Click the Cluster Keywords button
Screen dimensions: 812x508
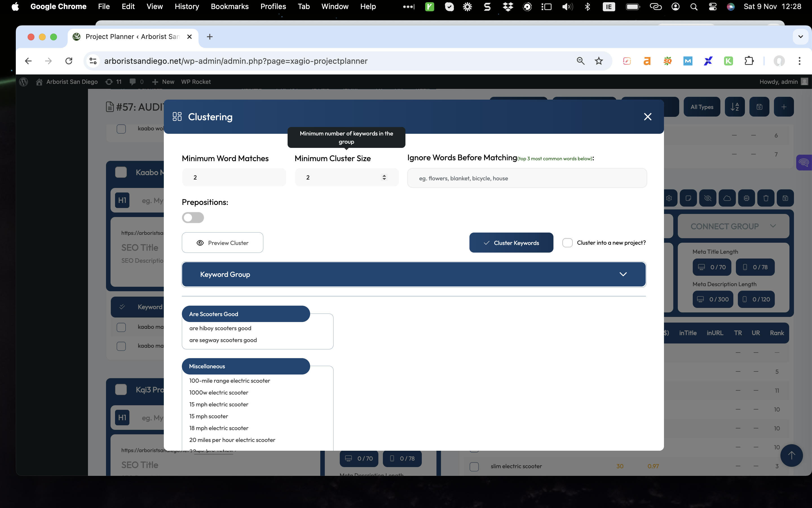[511, 243]
